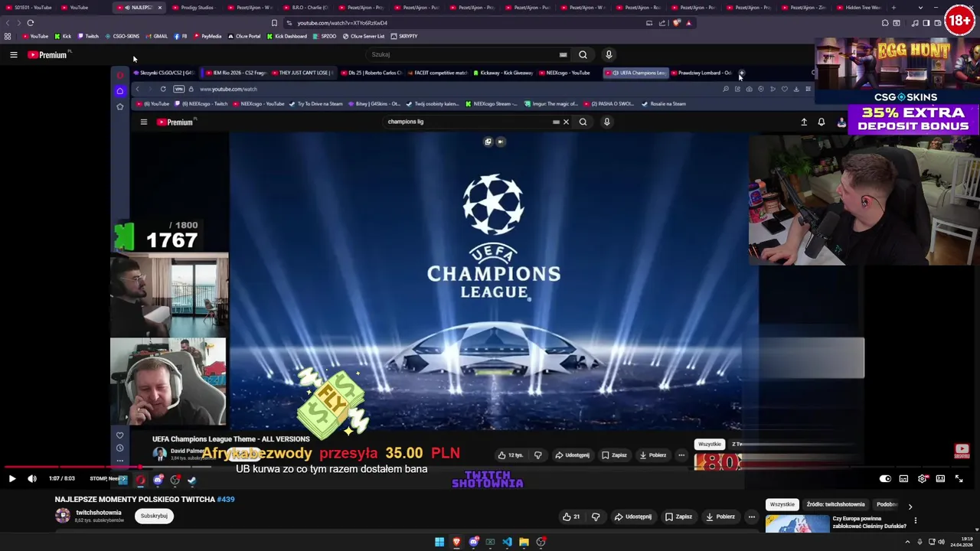Open Discord from the taskbar
The height and width of the screenshot is (551, 980).
pos(474,542)
